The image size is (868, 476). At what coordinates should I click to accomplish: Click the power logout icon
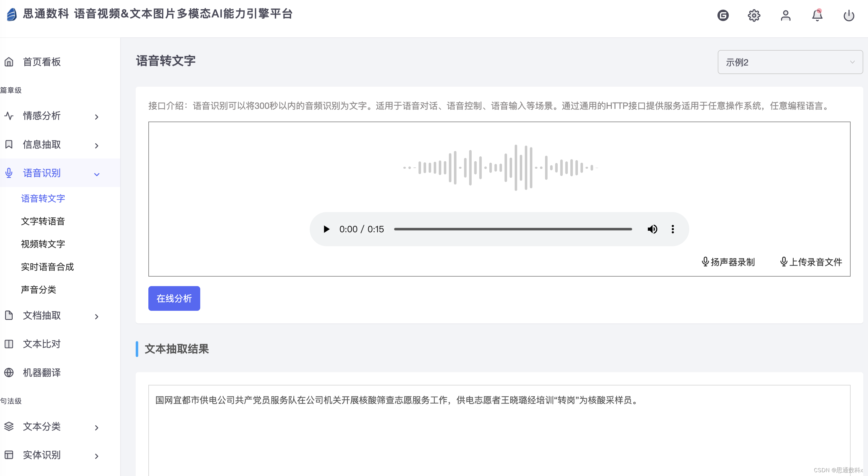click(848, 16)
